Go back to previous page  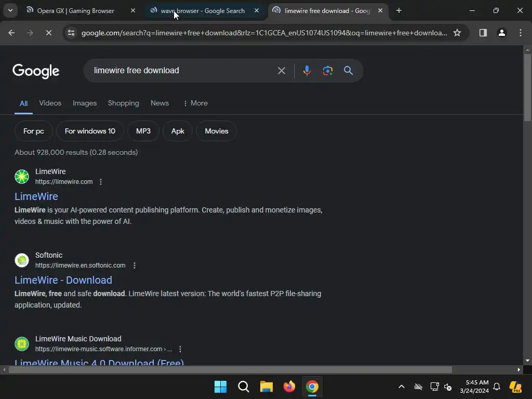[x=11, y=33]
